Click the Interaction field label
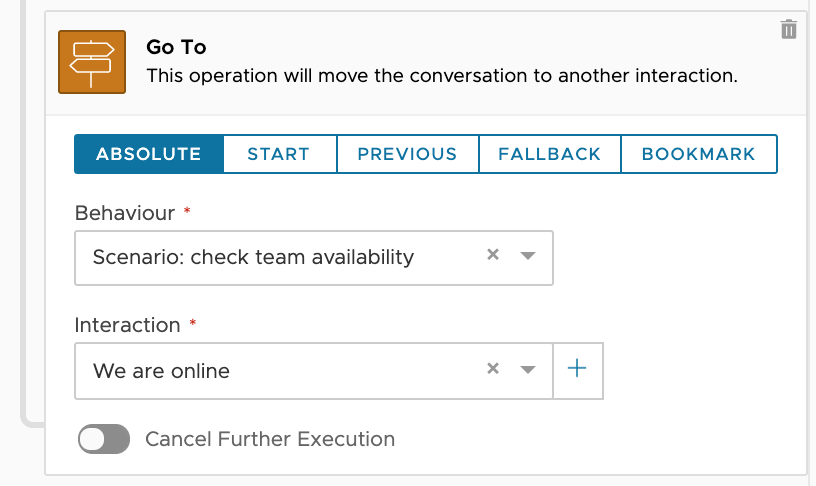816x486 pixels. [x=128, y=325]
